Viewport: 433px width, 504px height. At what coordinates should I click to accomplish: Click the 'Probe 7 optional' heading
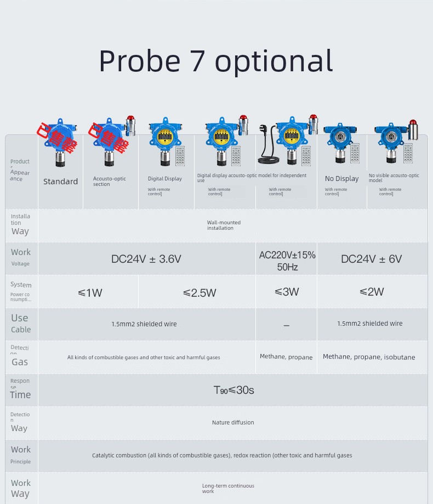click(216, 60)
